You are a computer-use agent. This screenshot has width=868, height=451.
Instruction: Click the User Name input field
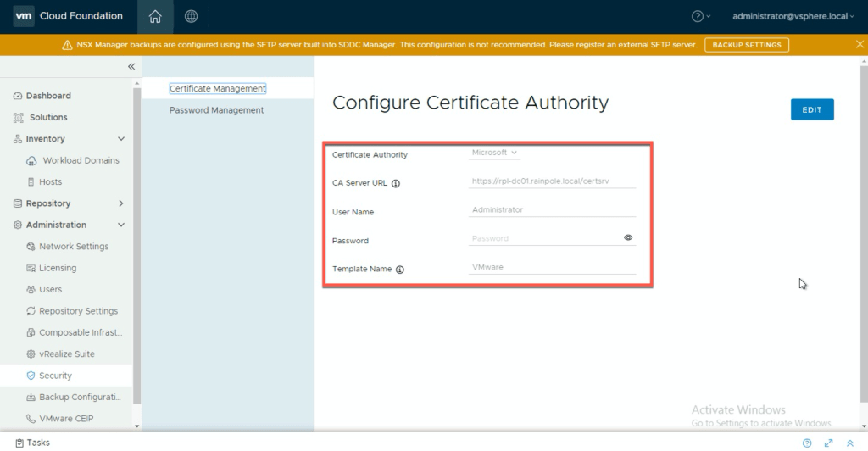pos(553,210)
